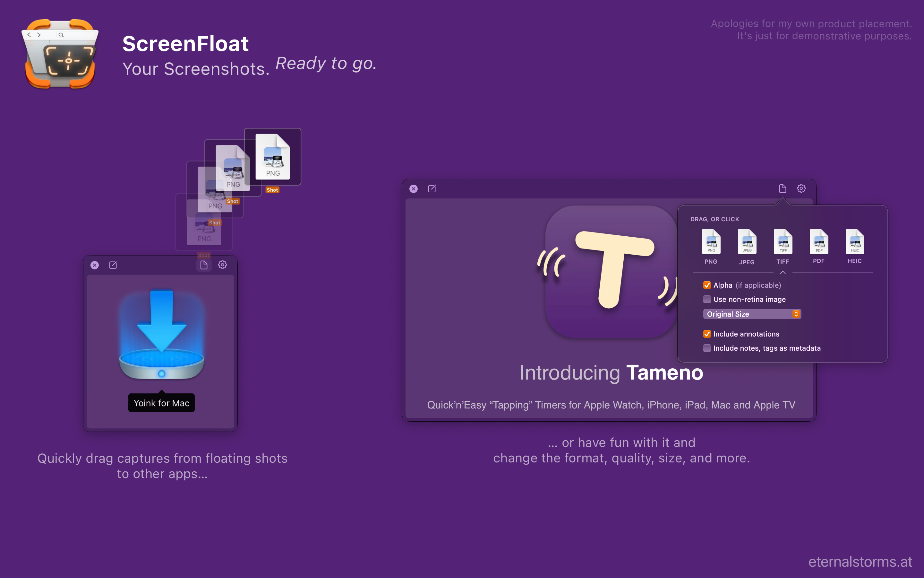Screen dimensions: 924x578
Task: Enable Use non-retina image checkbox
Action: [707, 299]
